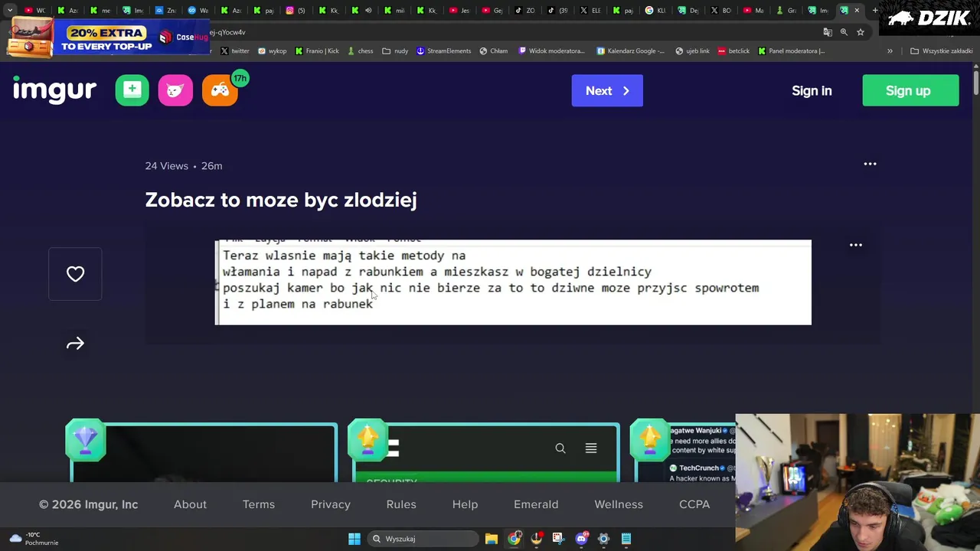
Task: Open the pink cat mascot icon
Action: pos(175,90)
